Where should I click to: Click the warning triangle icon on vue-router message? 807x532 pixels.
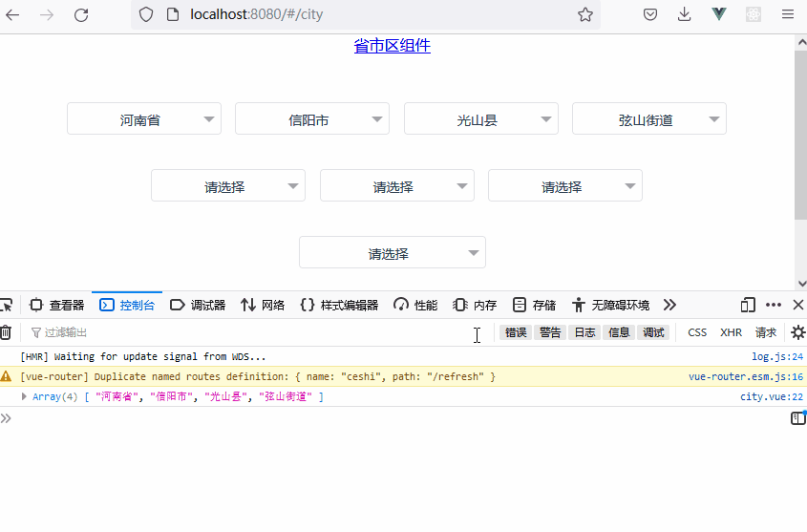[6, 376]
